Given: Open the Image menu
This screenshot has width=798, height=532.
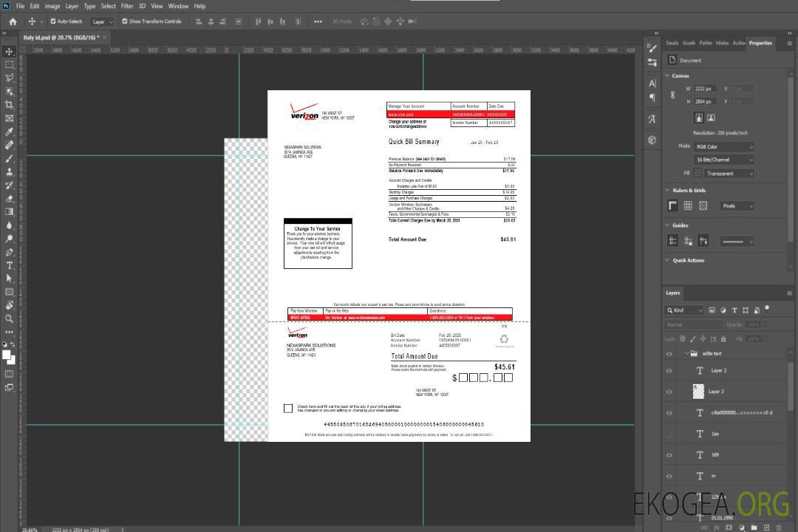Looking at the screenshot, I should (52, 6).
